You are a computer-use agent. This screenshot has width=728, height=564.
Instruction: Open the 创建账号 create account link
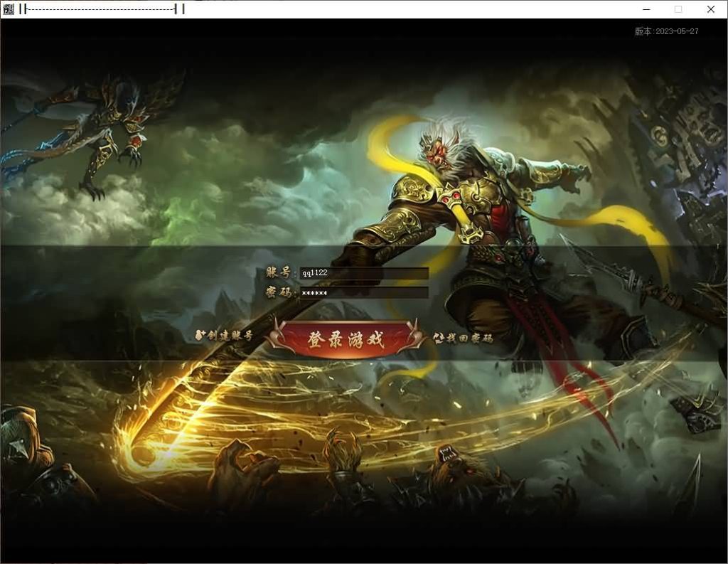pos(230,336)
